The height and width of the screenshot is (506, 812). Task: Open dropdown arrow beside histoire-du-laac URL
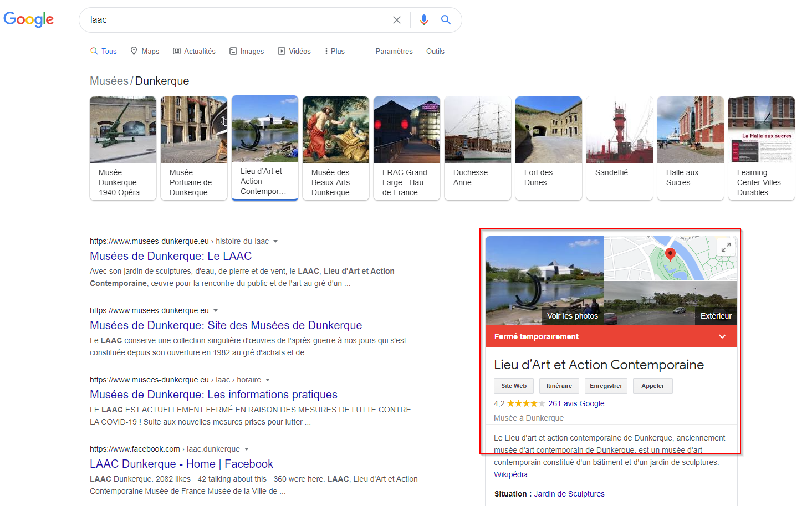[275, 242]
